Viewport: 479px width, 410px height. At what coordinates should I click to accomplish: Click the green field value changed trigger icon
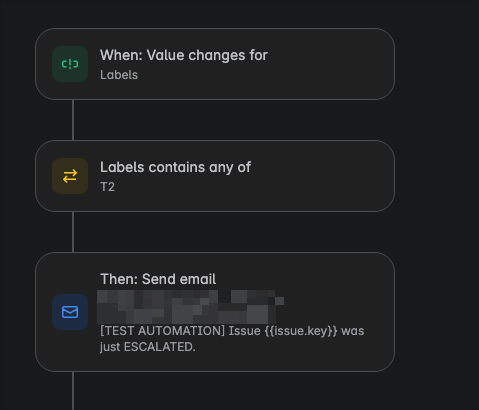tap(70, 64)
